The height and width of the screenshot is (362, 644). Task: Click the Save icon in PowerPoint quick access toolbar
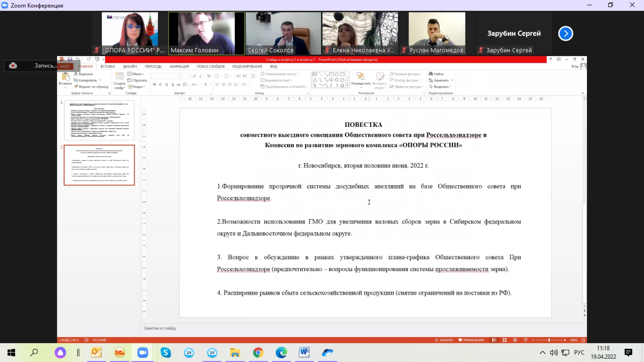point(70,59)
